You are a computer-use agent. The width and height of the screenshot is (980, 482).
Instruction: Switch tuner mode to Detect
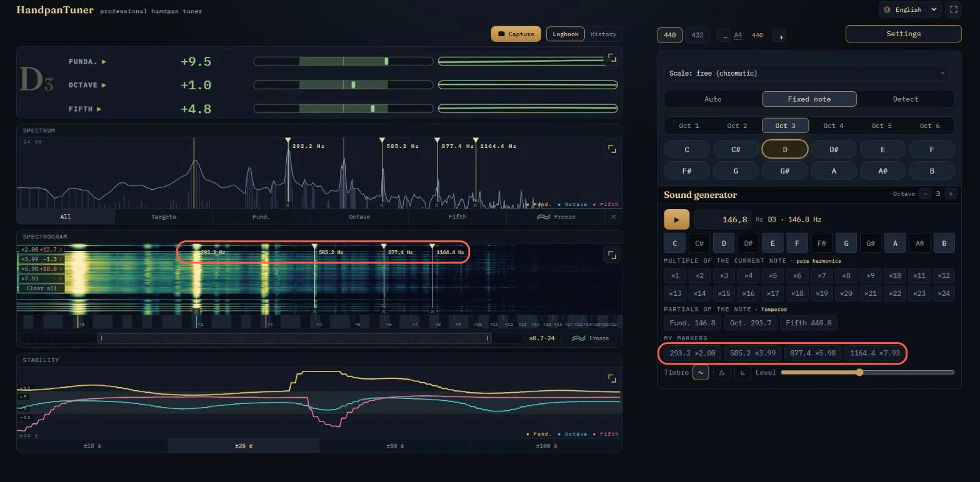click(905, 99)
